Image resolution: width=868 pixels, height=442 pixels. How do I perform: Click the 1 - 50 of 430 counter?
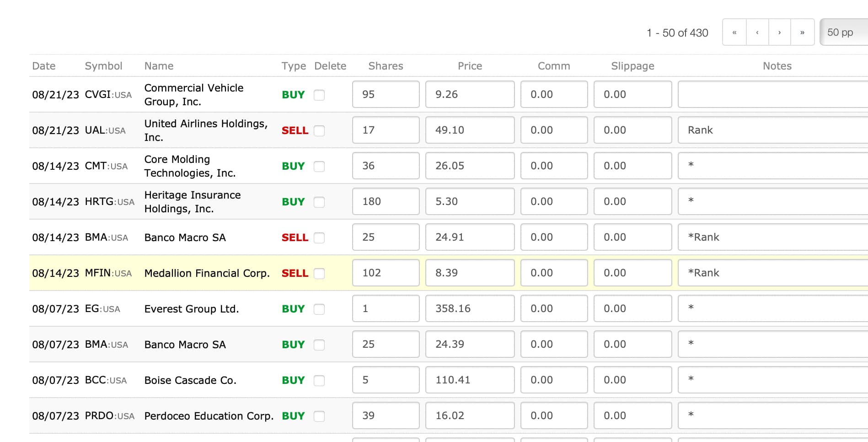point(677,32)
